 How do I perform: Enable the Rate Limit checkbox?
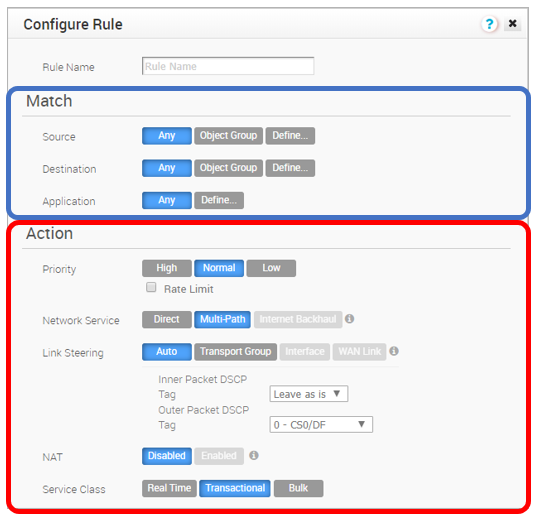(x=151, y=287)
